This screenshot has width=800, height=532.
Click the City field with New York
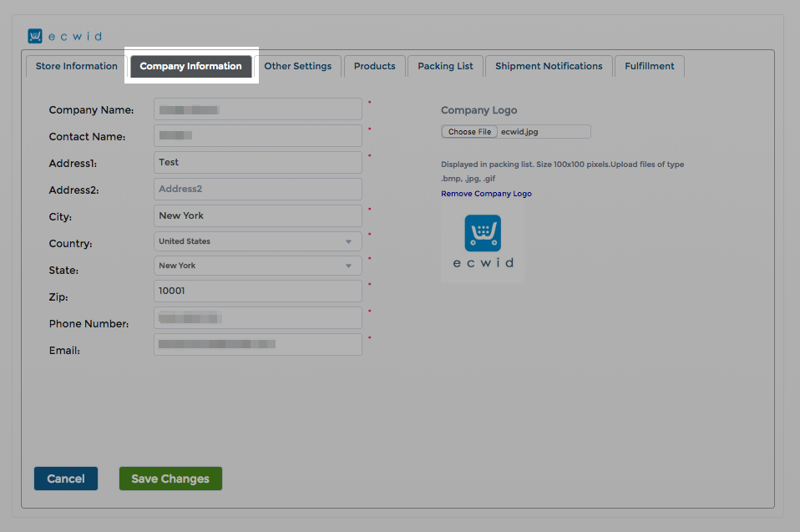tap(258, 215)
